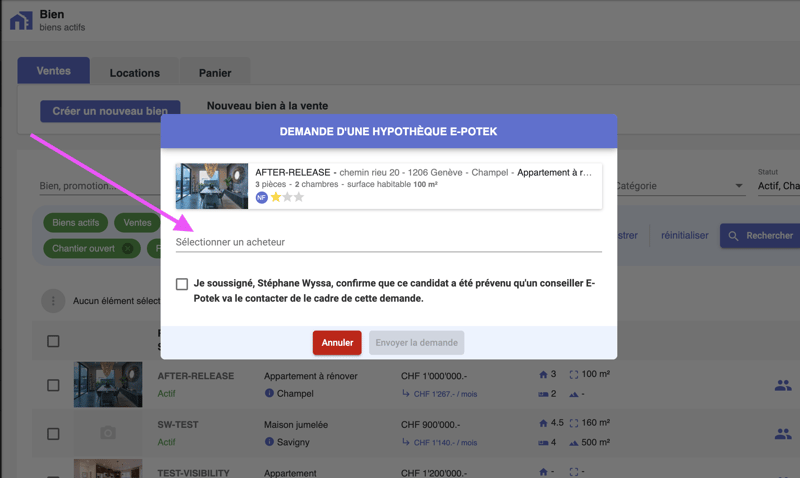Image resolution: width=800 pixels, height=478 pixels.
Task: Click the NF avatar badge in the dialog
Action: pyautogui.click(x=261, y=197)
